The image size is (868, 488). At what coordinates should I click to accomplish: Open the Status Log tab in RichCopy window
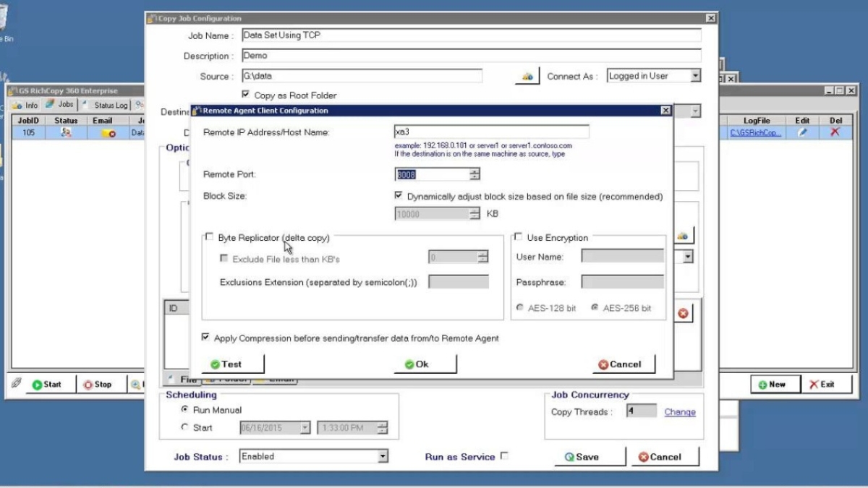click(x=106, y=105)
